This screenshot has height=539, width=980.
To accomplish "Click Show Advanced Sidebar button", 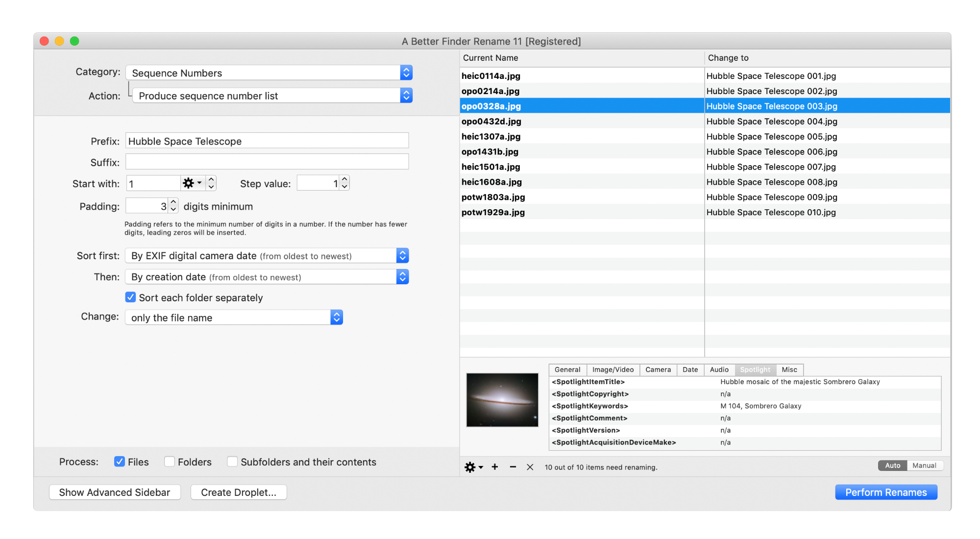I will click(115, 492).
